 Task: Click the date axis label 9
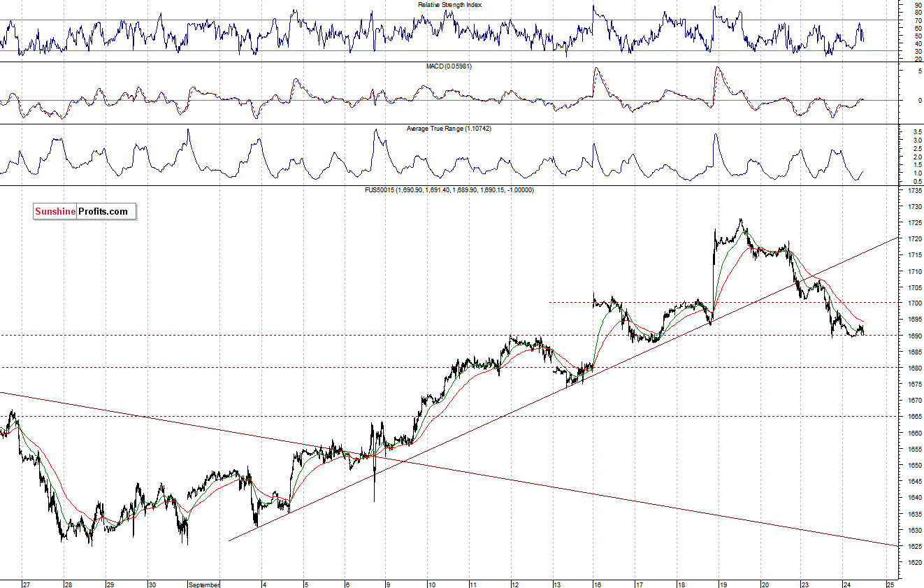[389, 584]
